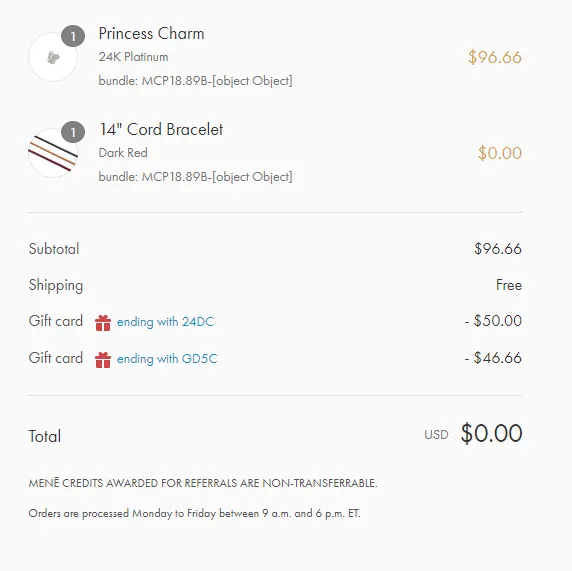Screen dimensions: 572x571
Task: Select the Princess Charm product title
Action: click(151, 34)
